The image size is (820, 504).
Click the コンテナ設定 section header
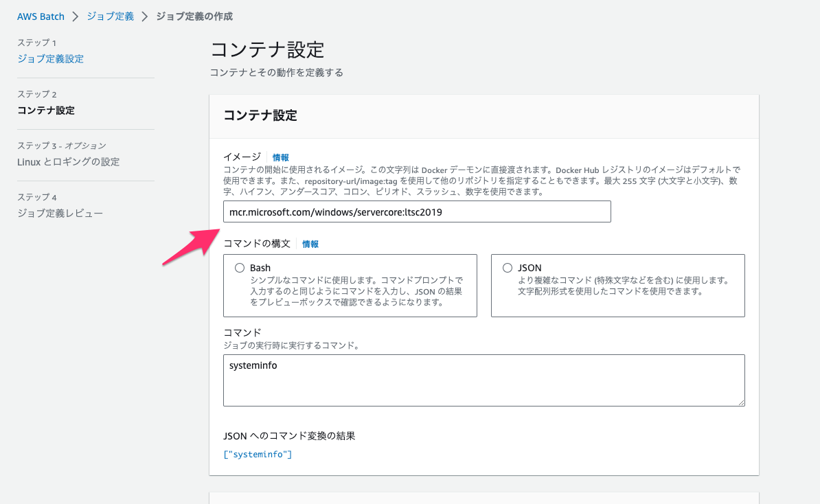(258, 116)
